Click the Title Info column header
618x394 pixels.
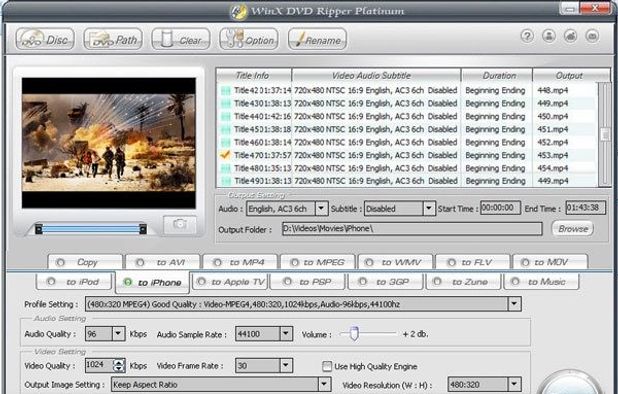tap(254, 76)
